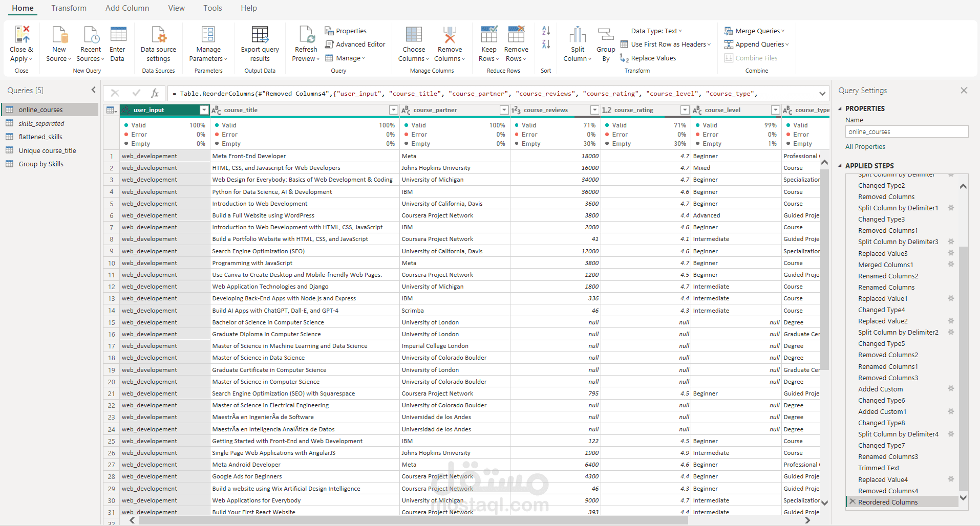Open settings gear for Merged Columns1 step
Viewport: 980px width, 526px height.
[951, 264]
